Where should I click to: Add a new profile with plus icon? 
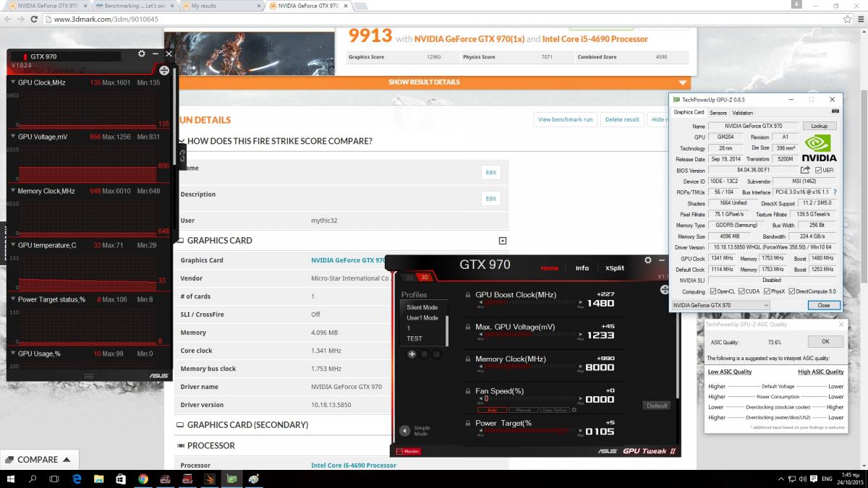(x=412, y=354)
